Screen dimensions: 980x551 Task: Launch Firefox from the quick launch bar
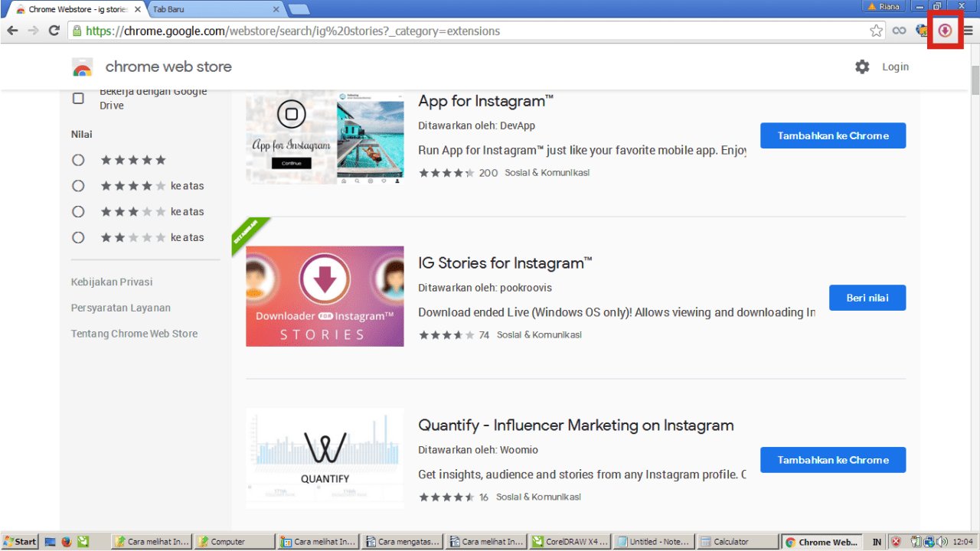coord(67,542)
